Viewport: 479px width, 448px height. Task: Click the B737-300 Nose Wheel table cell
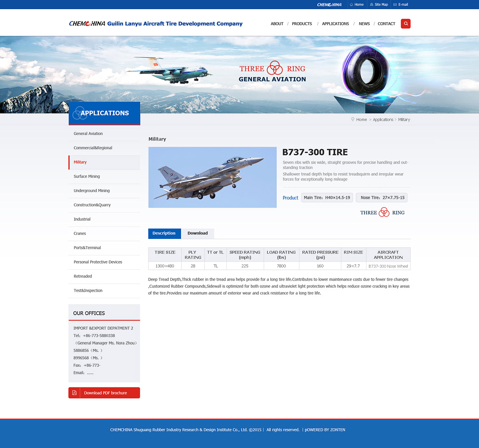pyautogui.click(x=388, y=266)
